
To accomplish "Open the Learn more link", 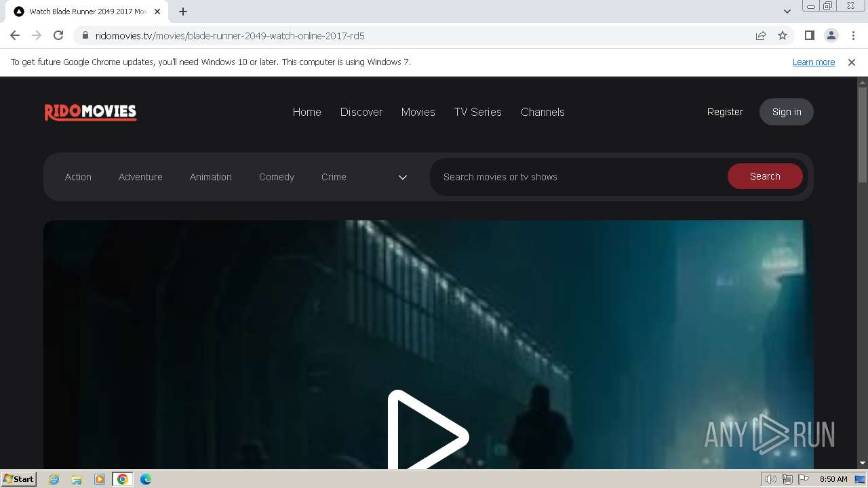I will pos(814,62).
